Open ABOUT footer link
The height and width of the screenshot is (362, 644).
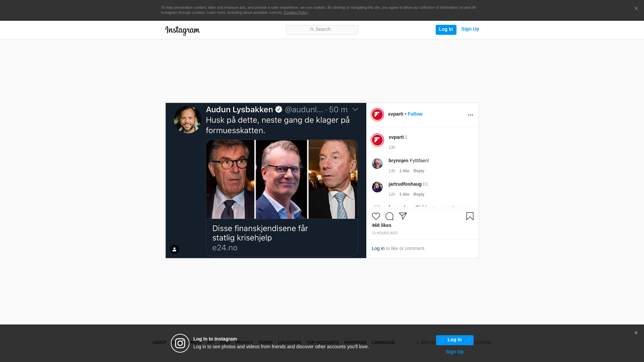pyautogui.click(x=159, y=343)
